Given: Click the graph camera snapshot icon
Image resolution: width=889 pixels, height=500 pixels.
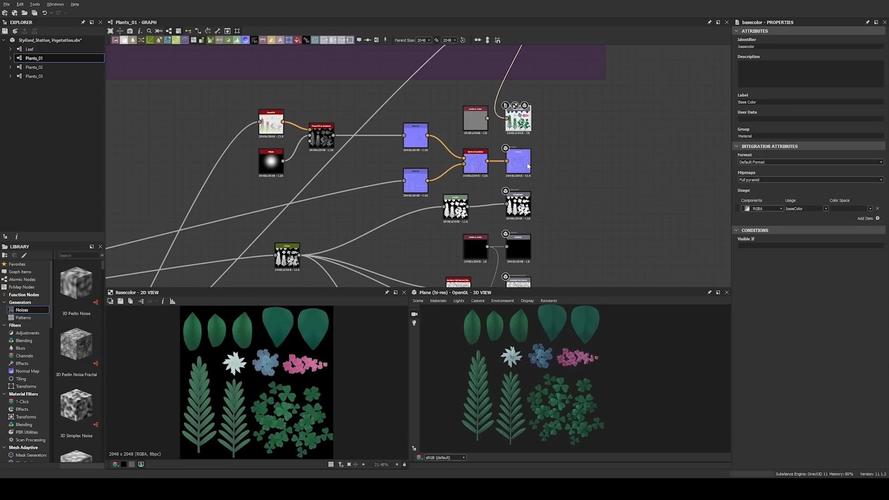Looking at the screenshot, I should pos(130,31).
